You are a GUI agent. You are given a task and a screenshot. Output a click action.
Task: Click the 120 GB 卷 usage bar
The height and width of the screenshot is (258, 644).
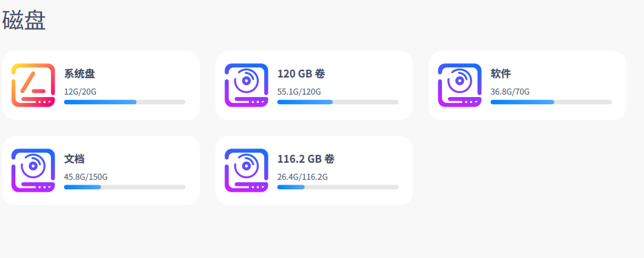(x=338, y=102)
